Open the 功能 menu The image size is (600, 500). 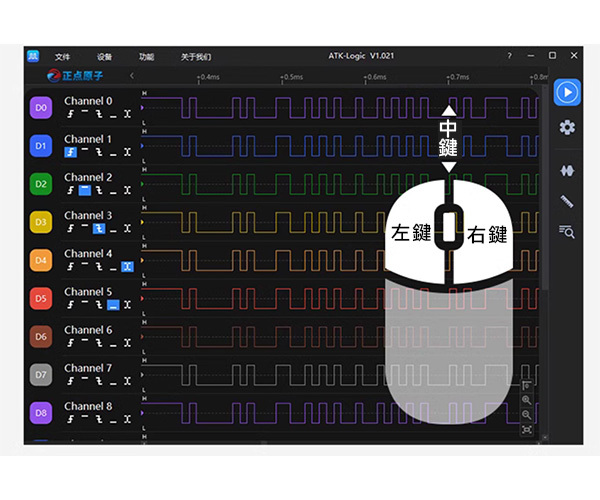(x=146, y=57)
